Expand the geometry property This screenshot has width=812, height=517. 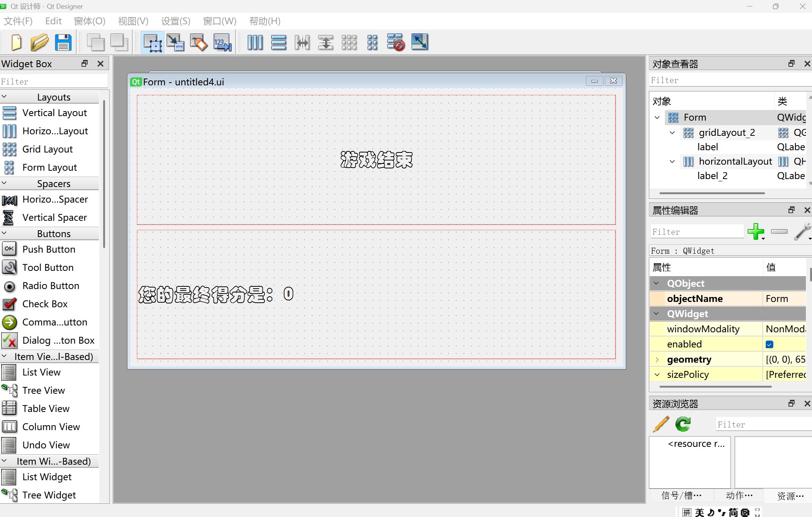657,359
